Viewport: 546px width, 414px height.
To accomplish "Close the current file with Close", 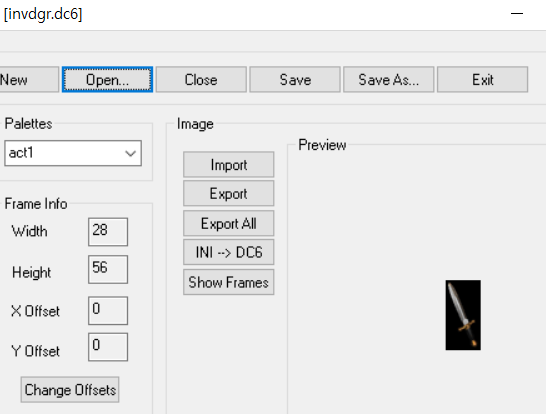I will coord(201,79).
